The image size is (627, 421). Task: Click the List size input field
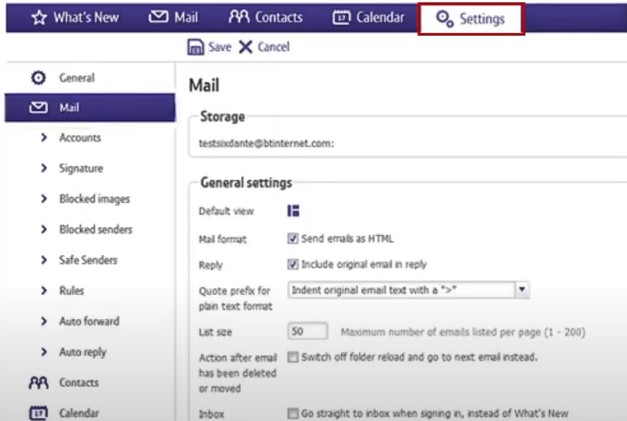click(x=308, y=331)
